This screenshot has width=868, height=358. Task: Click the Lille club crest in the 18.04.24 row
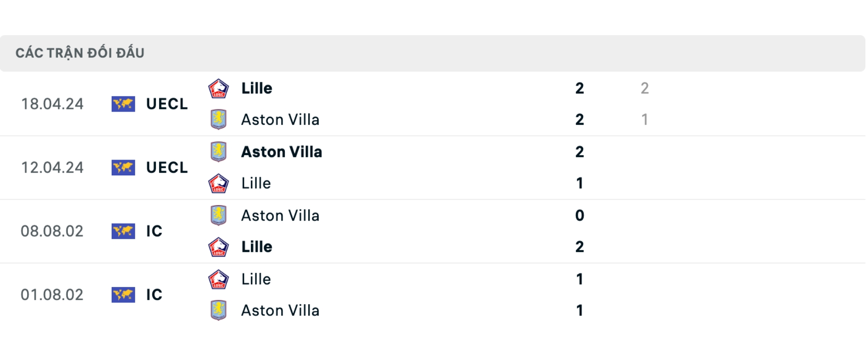[218, 88]
